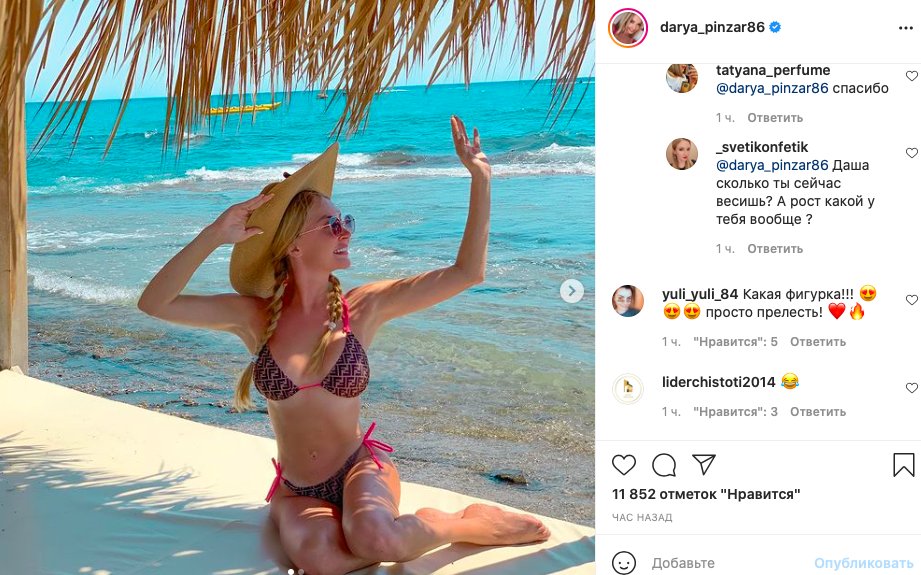921x575 pixels.
Task: Reply to the liderchistoti2014 comment
Action: 818,412
